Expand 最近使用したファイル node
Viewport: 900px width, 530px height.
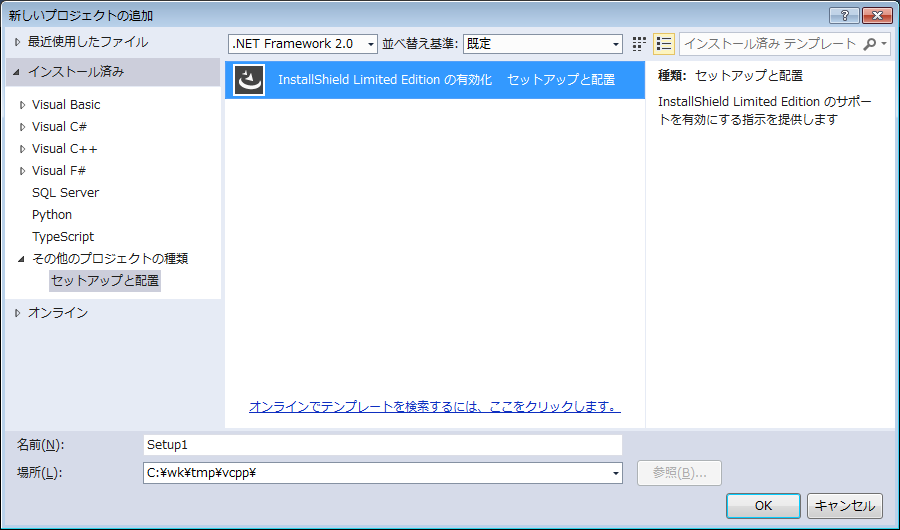coord(17,42)
